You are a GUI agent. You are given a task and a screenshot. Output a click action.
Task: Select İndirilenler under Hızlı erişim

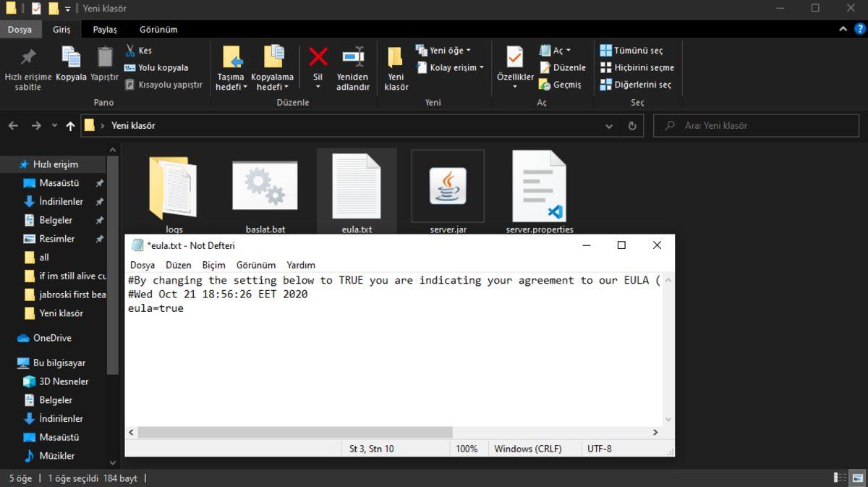[61, 201]
